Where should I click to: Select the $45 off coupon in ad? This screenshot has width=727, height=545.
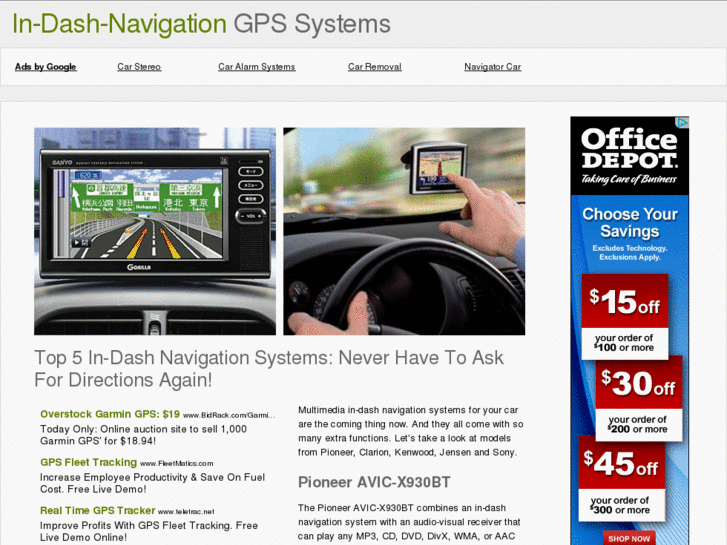click(x=622, y=478)
